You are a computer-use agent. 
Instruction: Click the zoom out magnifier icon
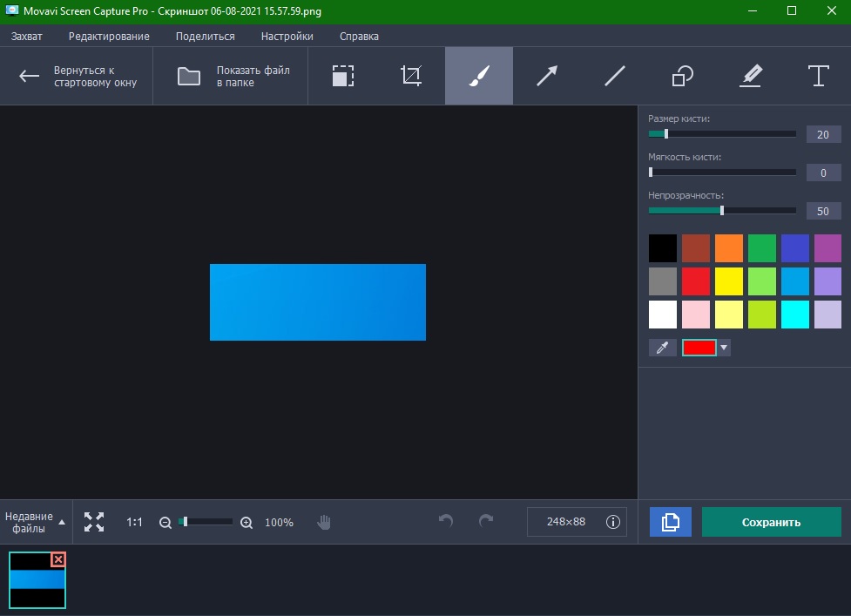click(x=165, y=523)
